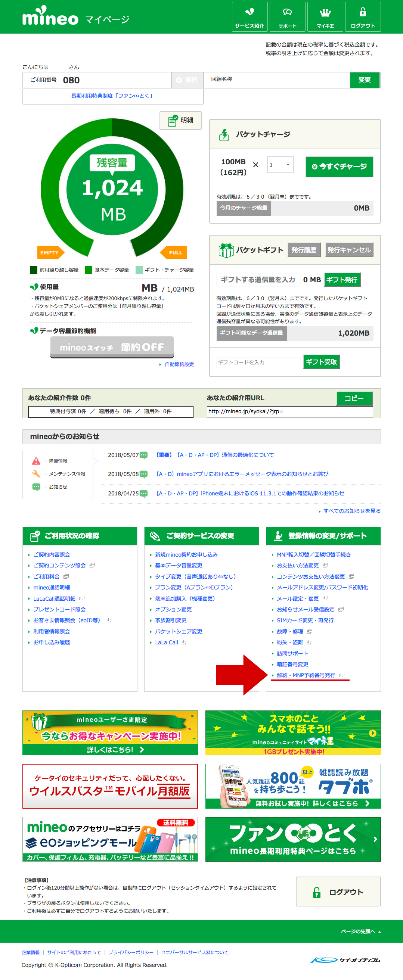The height and width of the screenshot is (980, 403).
Task: Open the LaLa Call link
Action: point(166,643)
